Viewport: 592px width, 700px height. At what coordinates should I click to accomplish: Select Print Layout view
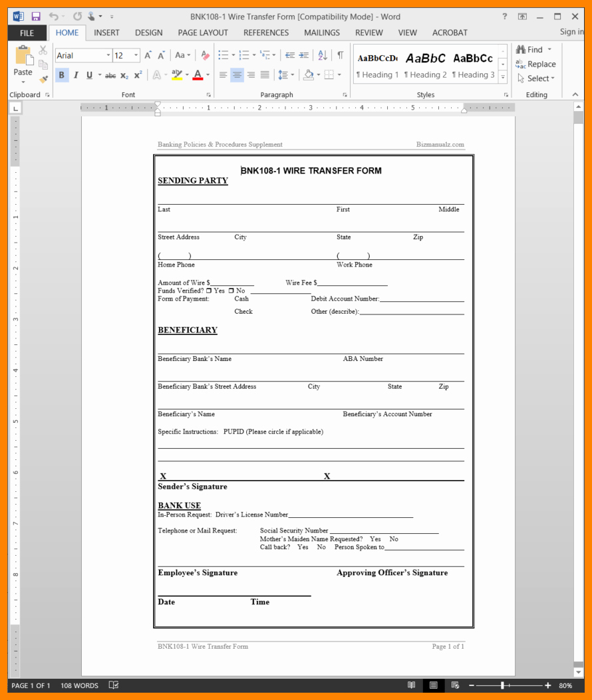[x=434, y=685]
